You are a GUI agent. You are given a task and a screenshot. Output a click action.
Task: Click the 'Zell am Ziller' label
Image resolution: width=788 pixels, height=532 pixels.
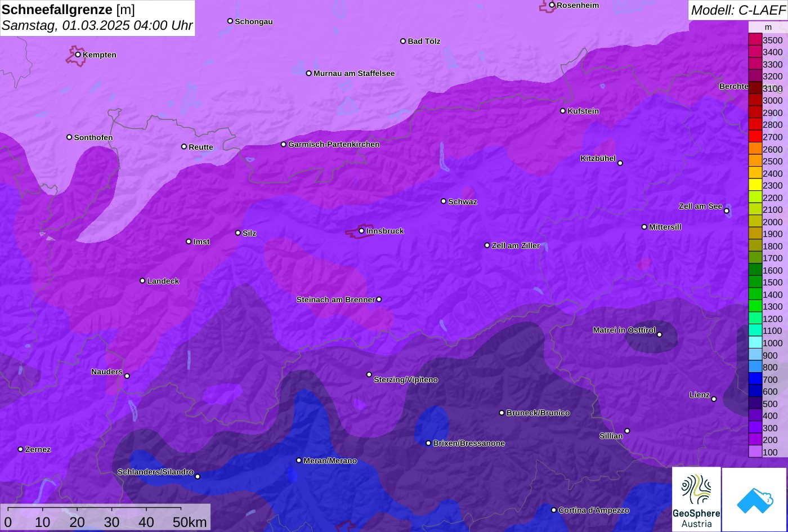[x=516, y=245]
